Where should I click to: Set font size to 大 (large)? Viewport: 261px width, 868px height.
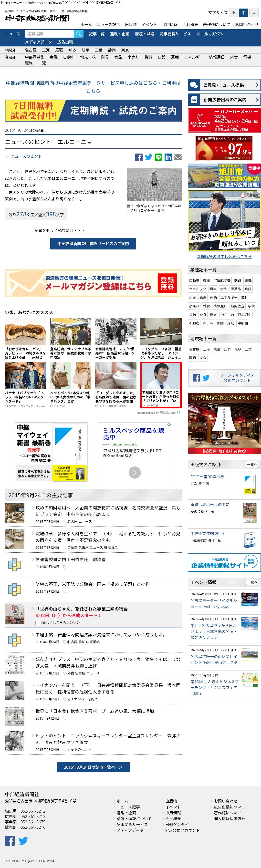(x=254, y=13)
